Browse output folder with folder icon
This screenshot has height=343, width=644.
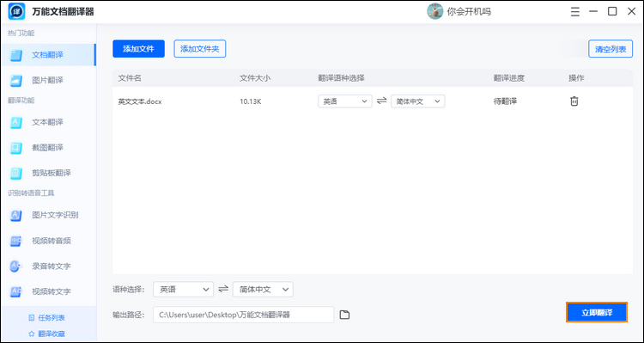[x=344, y=315]
